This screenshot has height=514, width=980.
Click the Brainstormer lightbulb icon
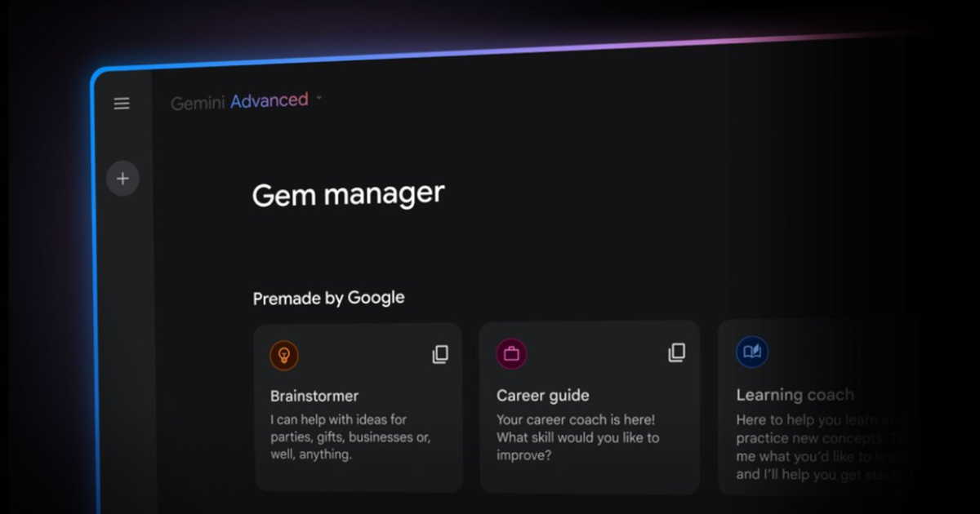click(x=284, y=355)
